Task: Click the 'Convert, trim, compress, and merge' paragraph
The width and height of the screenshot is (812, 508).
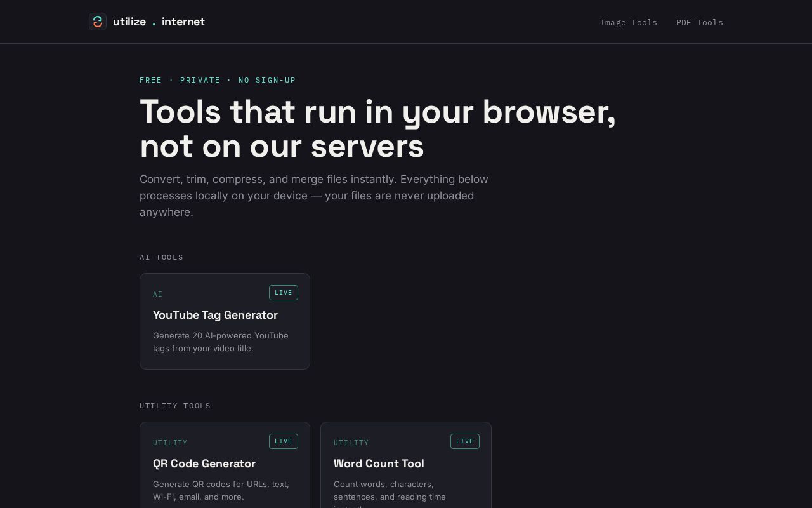Action: point(314,196)
